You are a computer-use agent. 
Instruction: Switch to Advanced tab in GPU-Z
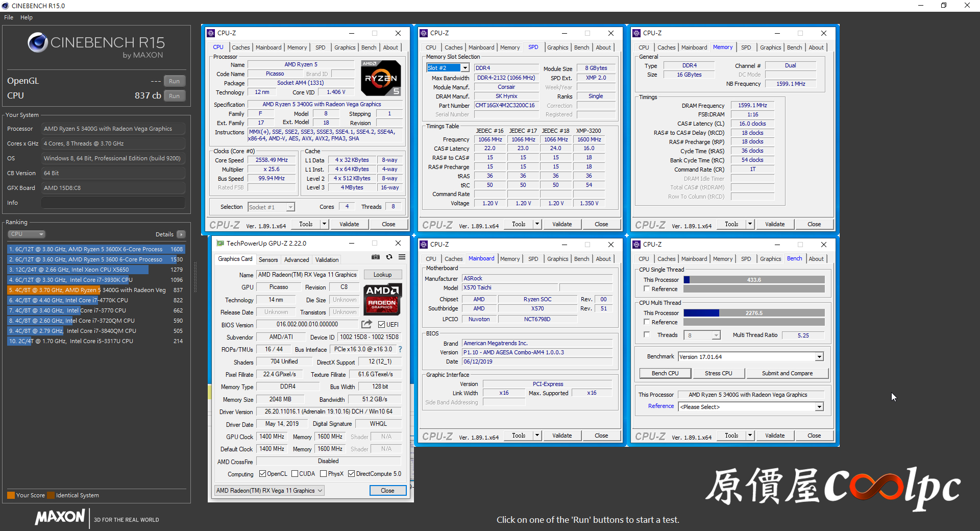pyautogui.click(x=297, y=260)
